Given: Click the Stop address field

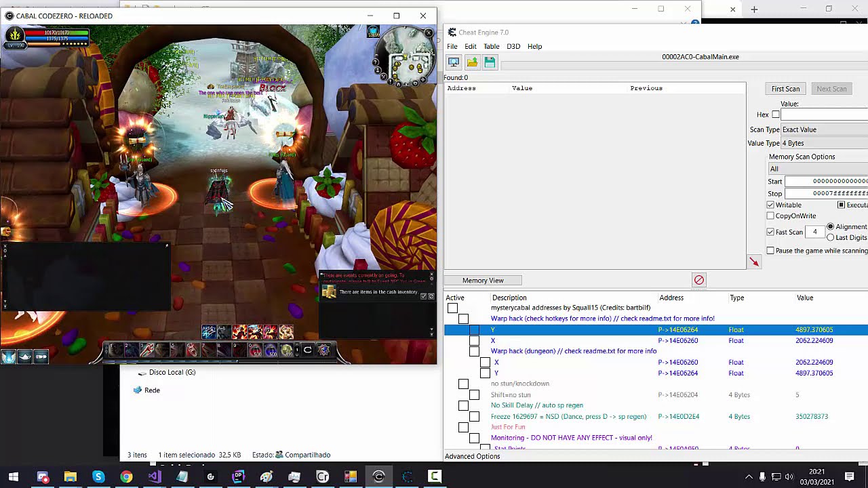Looking at the screenshot, I should [826, 193].
